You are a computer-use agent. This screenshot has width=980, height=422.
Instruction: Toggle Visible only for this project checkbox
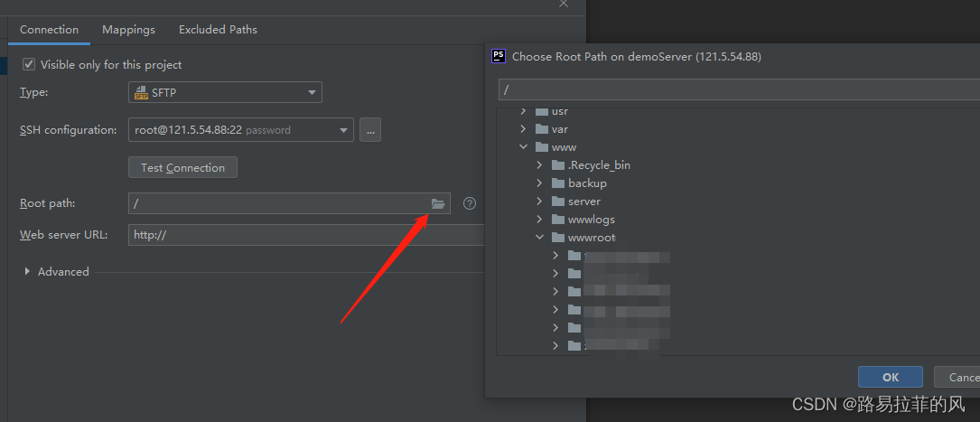click(29, 64)
